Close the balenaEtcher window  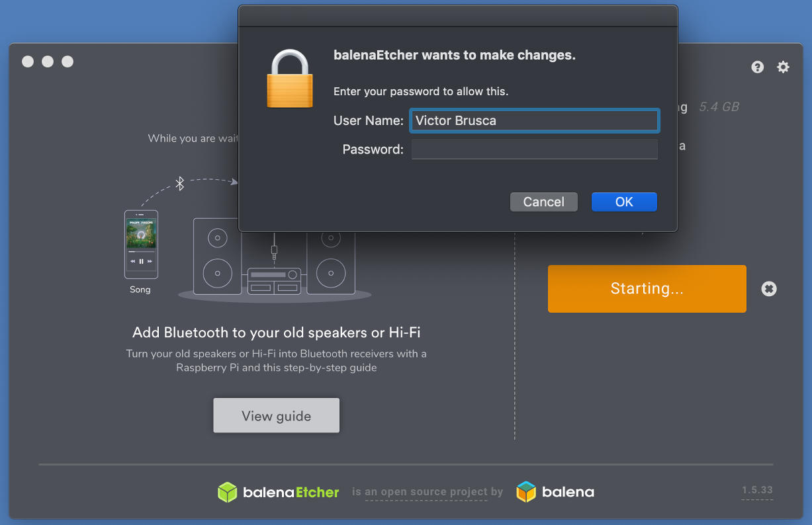28,61
